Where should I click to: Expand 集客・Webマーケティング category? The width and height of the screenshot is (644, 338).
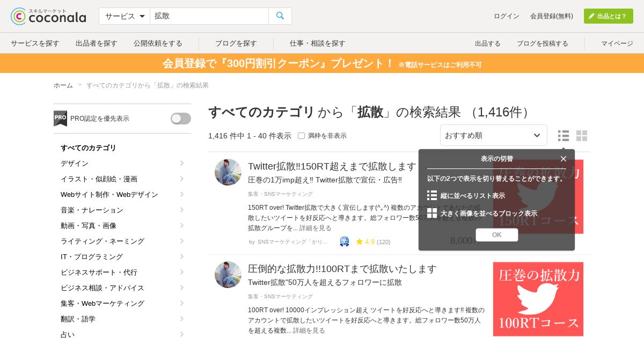click(x=122, y=303)
